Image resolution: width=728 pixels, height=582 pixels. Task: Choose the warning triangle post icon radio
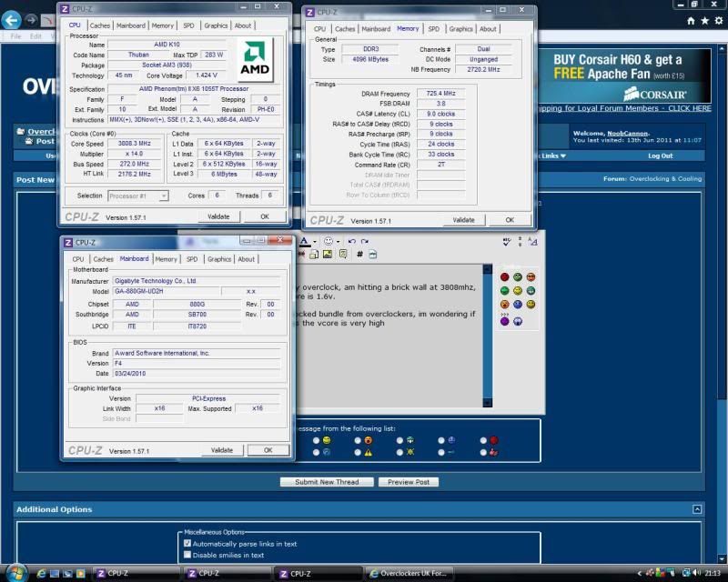(x=358, y=453)
